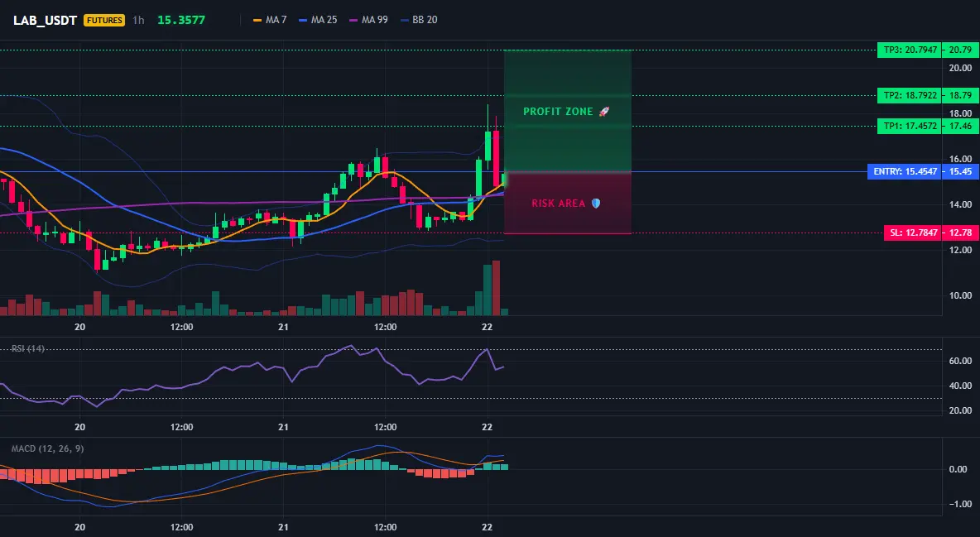Click the current price 15.3577
980x537 pixels.
coord(181,20)
